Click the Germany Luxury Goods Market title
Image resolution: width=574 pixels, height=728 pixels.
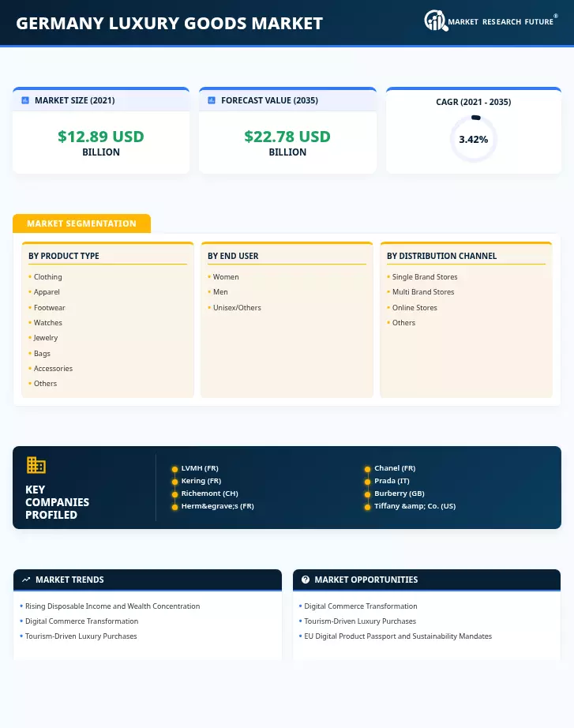170,23
